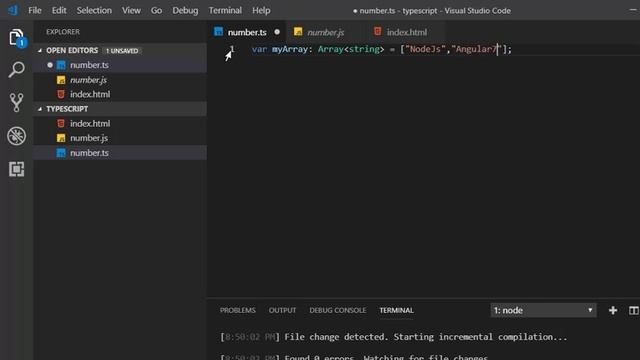Click the 'string' type inside angle brackets

pos(364,49)
